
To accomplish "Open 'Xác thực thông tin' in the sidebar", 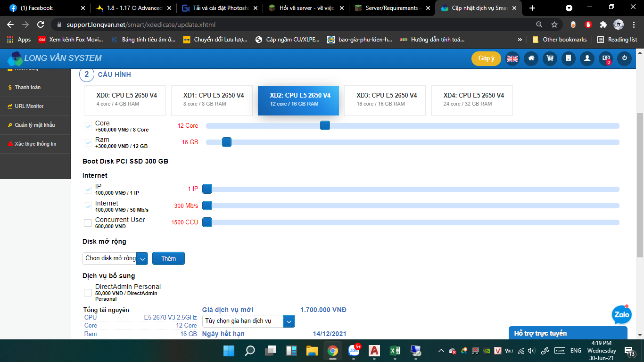I will tap(35, 144).
